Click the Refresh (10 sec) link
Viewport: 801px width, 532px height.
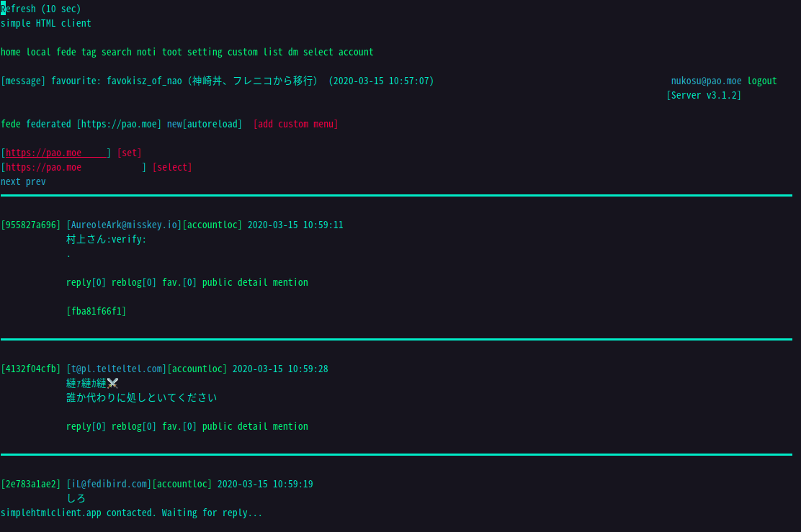(41, 9)
